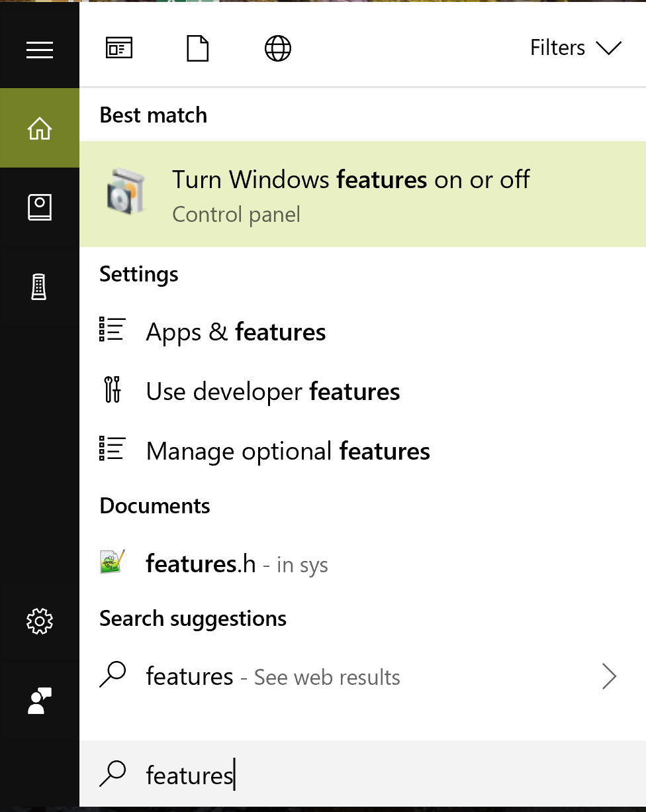Open the hamburger menu icon
This screenshot has width=646, height=812.
40,50
